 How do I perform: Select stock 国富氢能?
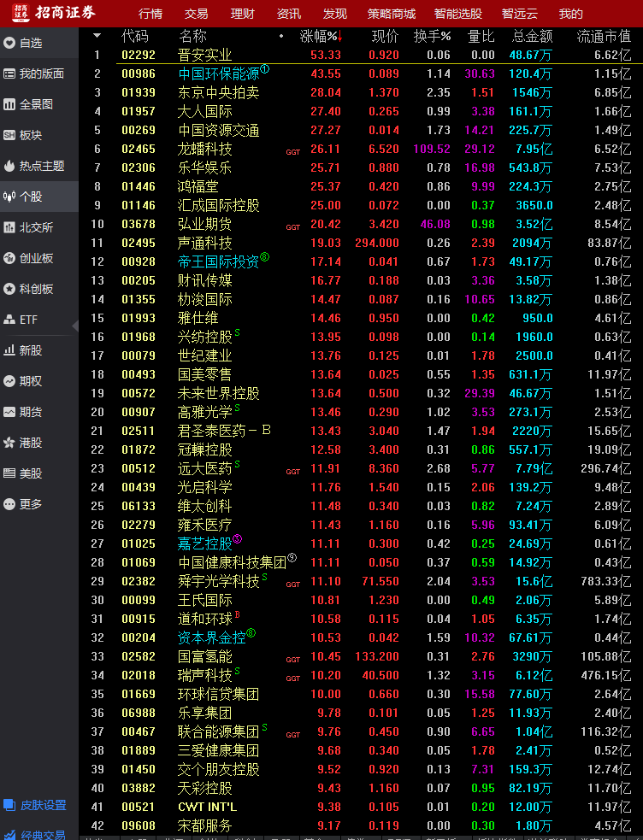pyautogui.click(x=204, y=657)
